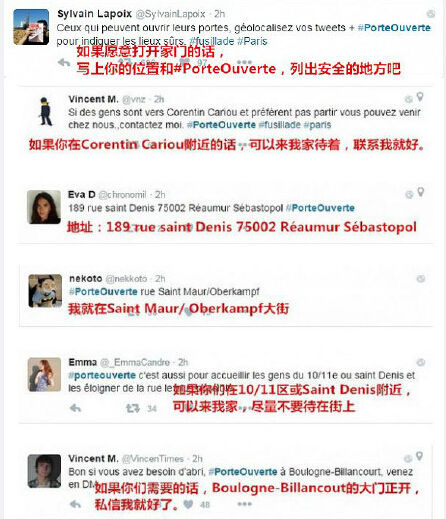Click #PorteOuverte in nekoto's tweet
Image resolution: width=446 pixels, height=519 pixels.
point(103,292)
